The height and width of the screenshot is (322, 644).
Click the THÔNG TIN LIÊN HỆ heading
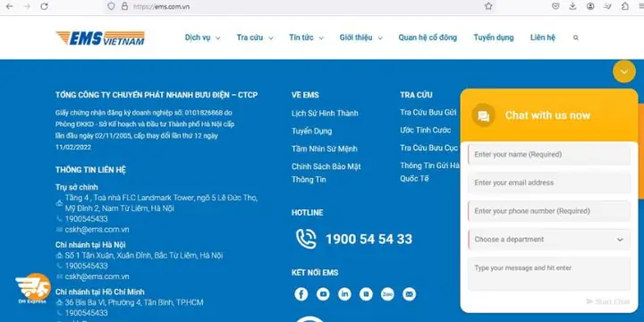(x=90, y=170)
